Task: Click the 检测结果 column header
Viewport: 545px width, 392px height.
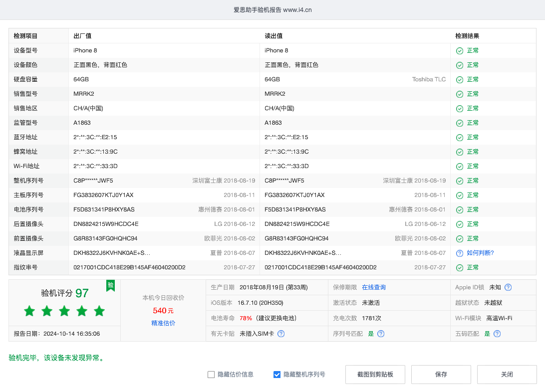Action: click(467, 36)
